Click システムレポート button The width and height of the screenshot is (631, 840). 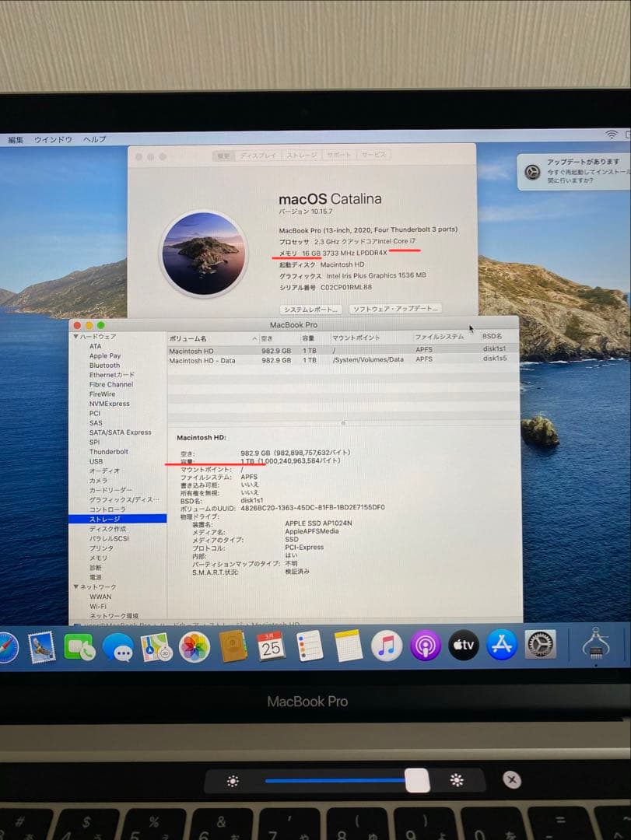pyautogui.click(x=311, y=310)
